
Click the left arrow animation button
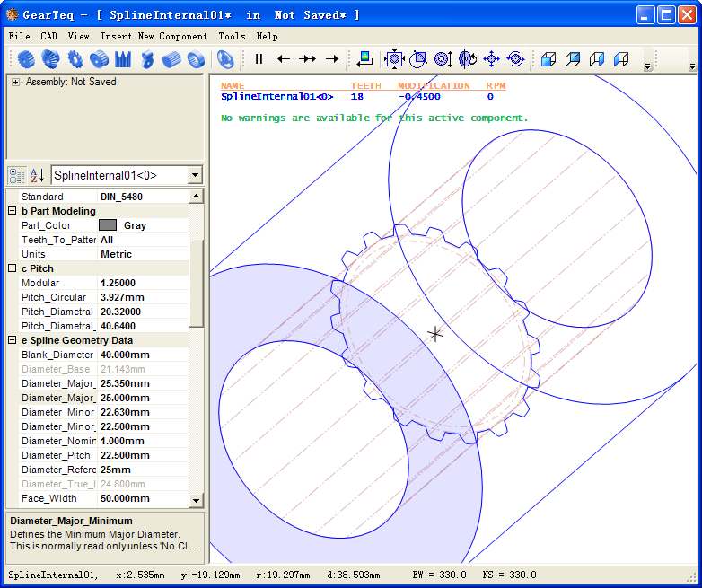point(284,58)
